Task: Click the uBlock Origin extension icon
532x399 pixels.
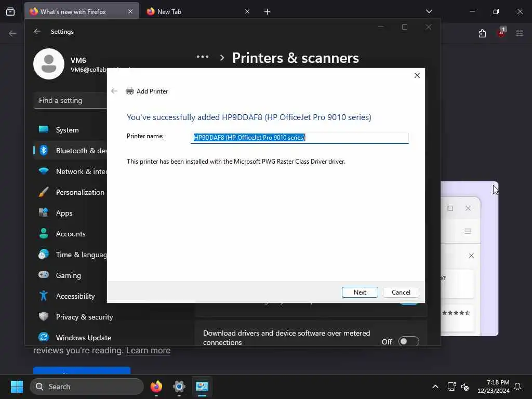Action: click(501, 33)
